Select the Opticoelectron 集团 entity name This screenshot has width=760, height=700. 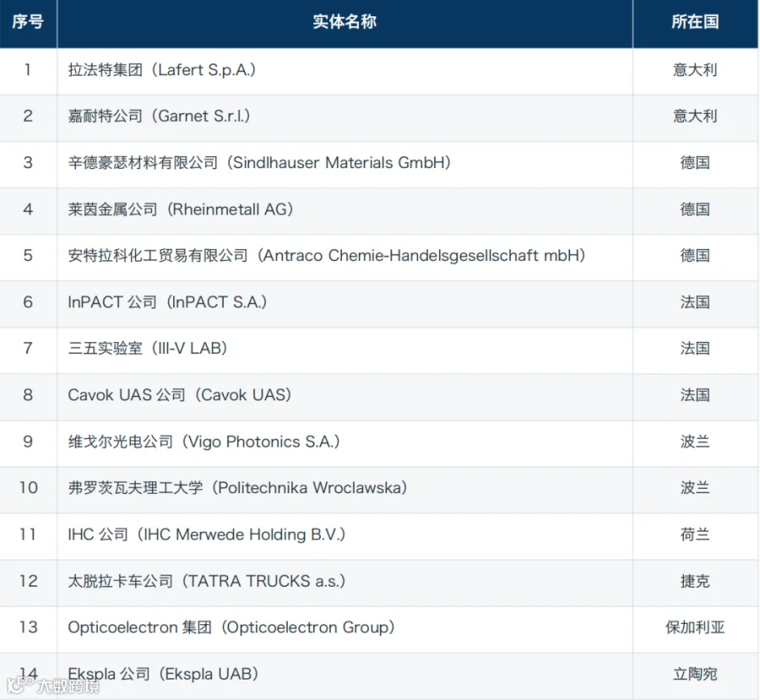[231, 627]
